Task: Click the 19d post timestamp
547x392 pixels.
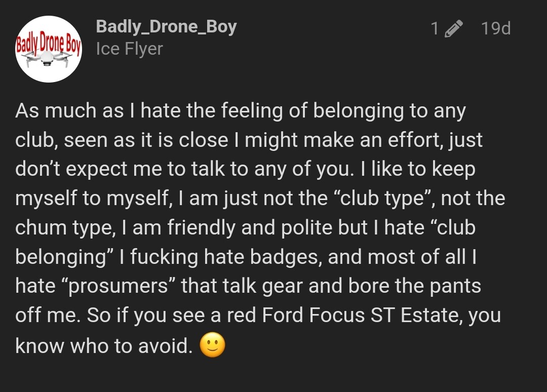Action: [x=495, y=28]
